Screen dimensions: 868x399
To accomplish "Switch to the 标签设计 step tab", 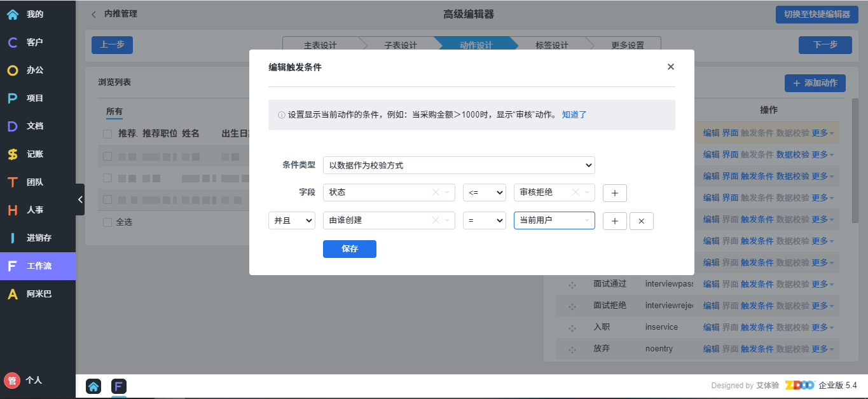I will (x=551, y=45).
